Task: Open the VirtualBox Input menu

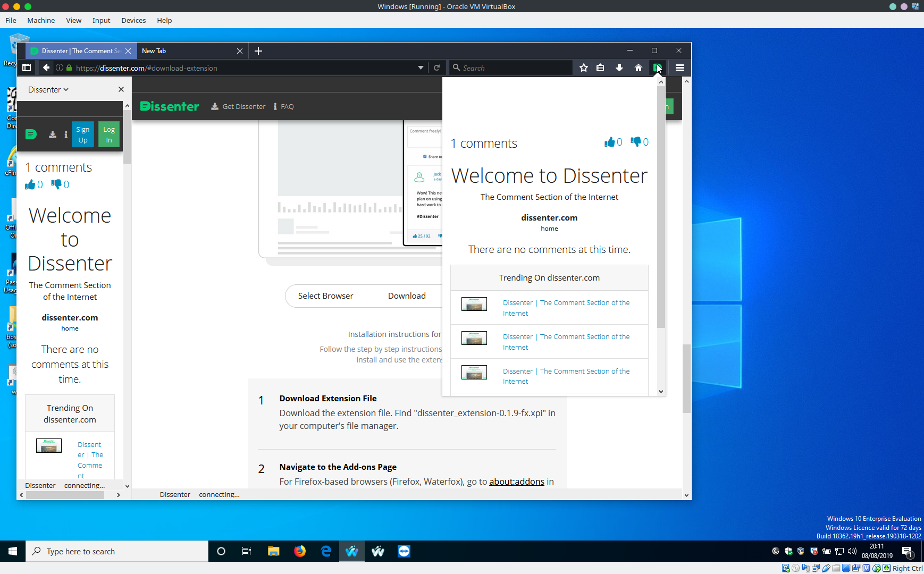Action: (101, 20)
